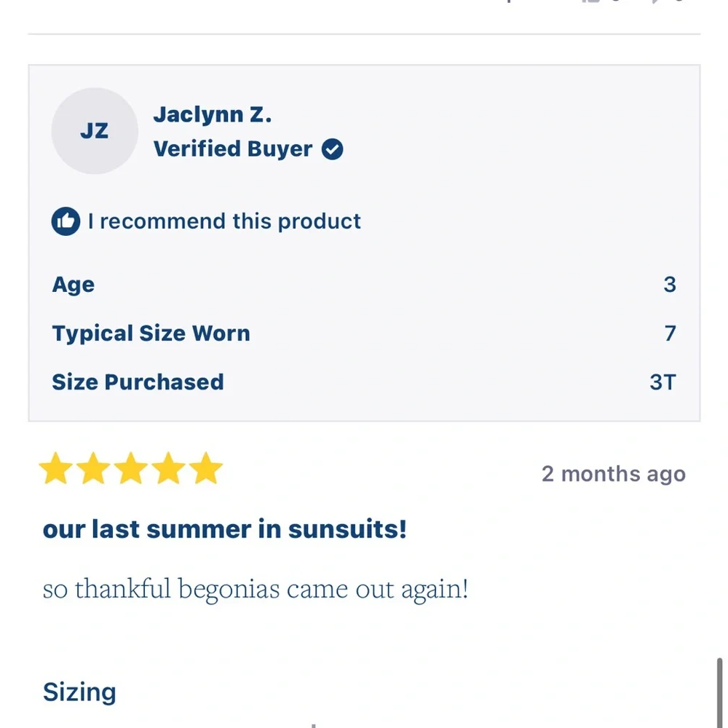
Task: Click the page scrollbar thumb
Action: point(719,693)
